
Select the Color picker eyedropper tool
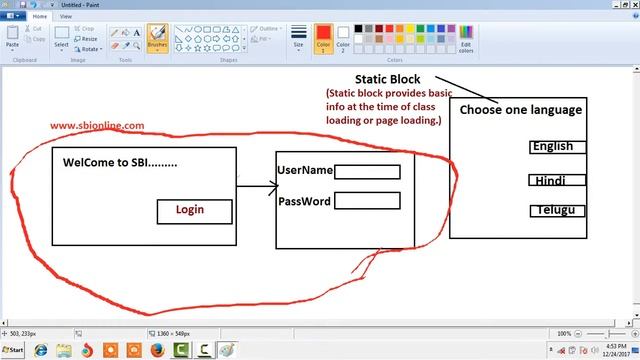(x=126, y=45)
